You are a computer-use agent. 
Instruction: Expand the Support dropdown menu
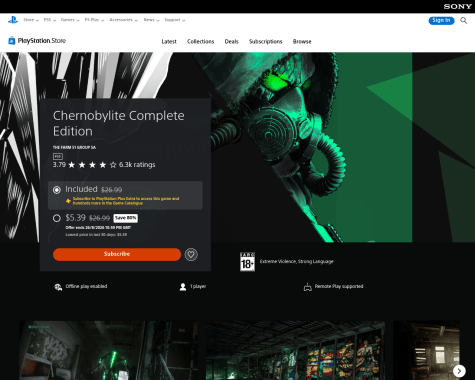click(175, 20)
